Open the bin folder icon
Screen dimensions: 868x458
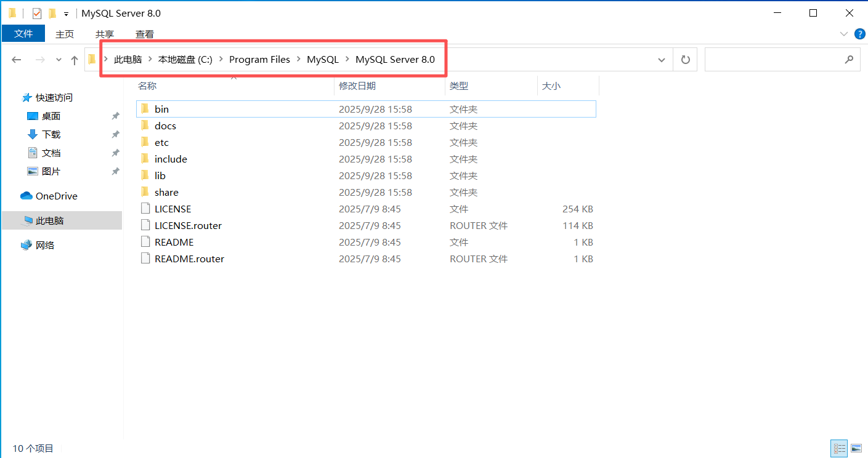(x=145, y=109)
